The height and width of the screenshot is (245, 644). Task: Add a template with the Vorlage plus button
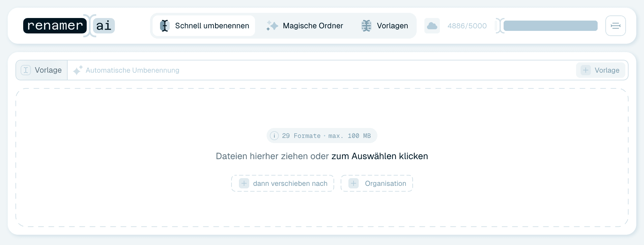click(600, 70)
